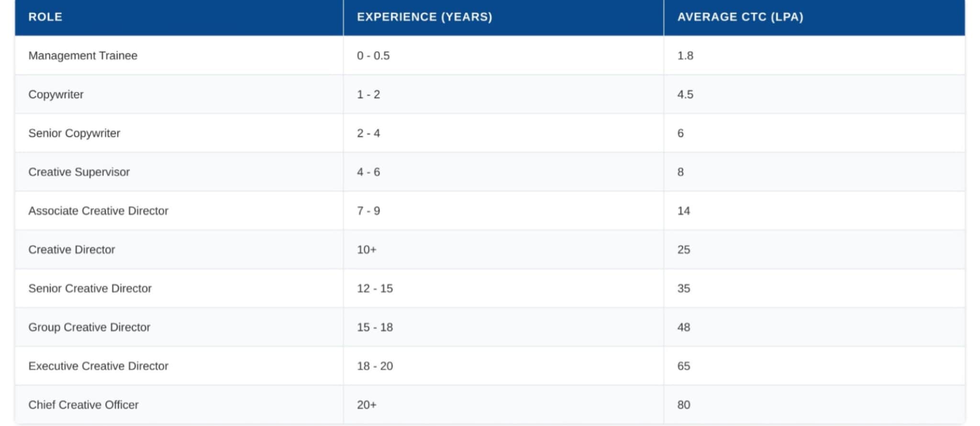Viewport: 980px width, 426px height.
Task: Click Executive Creative Director text
Action: click(98, 366)
